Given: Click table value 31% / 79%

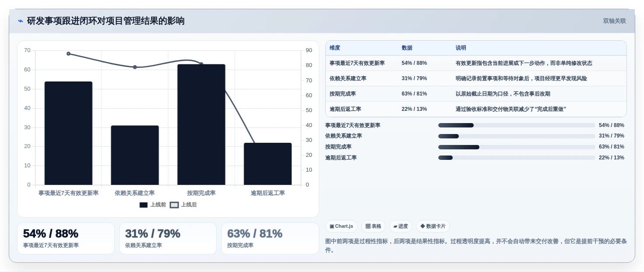Looking at the screenshot, I should [414, 78].
